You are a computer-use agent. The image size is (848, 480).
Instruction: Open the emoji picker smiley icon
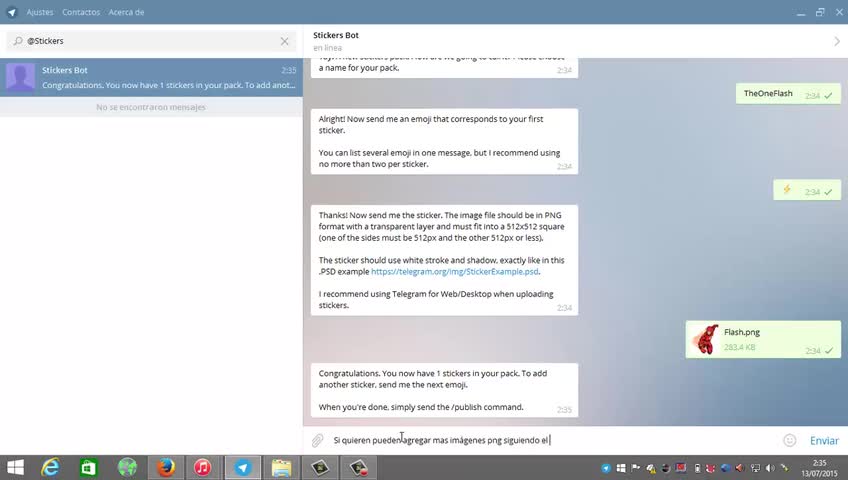[790, 441]
